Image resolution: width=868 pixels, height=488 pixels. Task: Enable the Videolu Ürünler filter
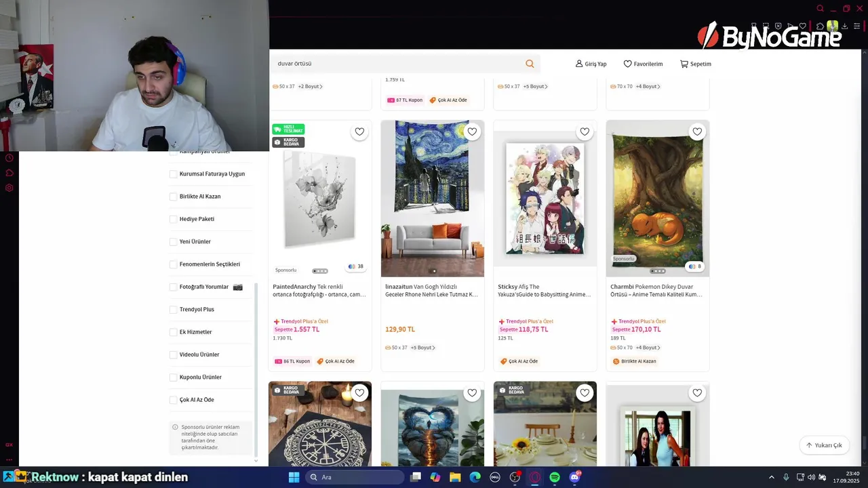(173, 354)
